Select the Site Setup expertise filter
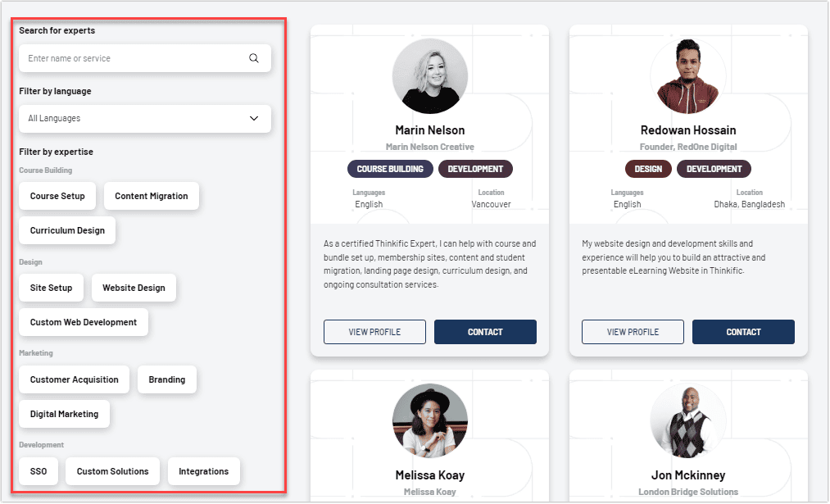Viewport: 830px width, 504px height. coord(52,288)
